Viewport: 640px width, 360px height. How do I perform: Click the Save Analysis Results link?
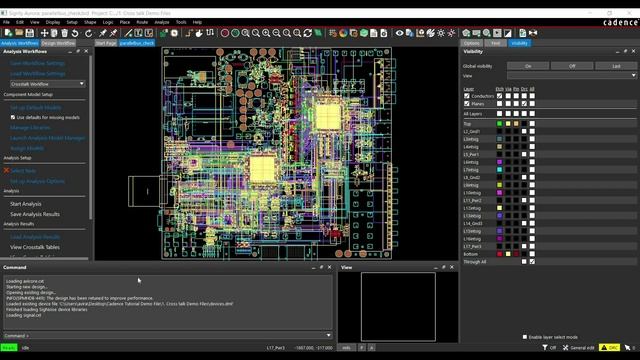point(35,214)
